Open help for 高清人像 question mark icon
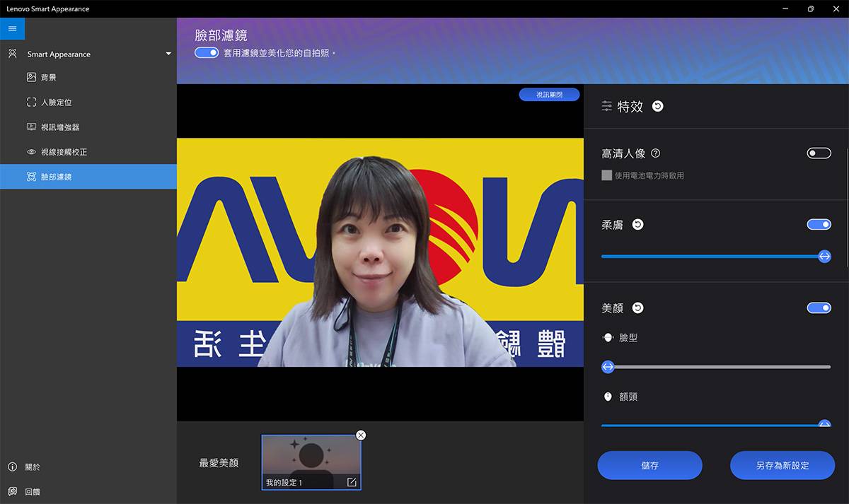This screenshot has height=504, width=849. click(x=655, y=153)
